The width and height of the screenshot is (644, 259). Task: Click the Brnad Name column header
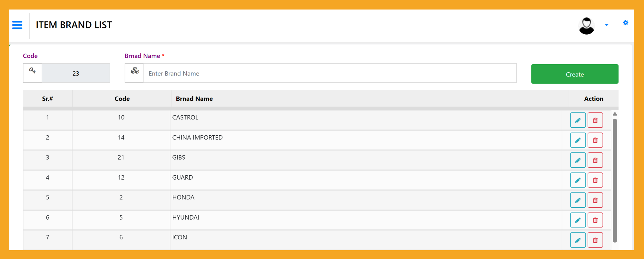[x=194, y=99]
